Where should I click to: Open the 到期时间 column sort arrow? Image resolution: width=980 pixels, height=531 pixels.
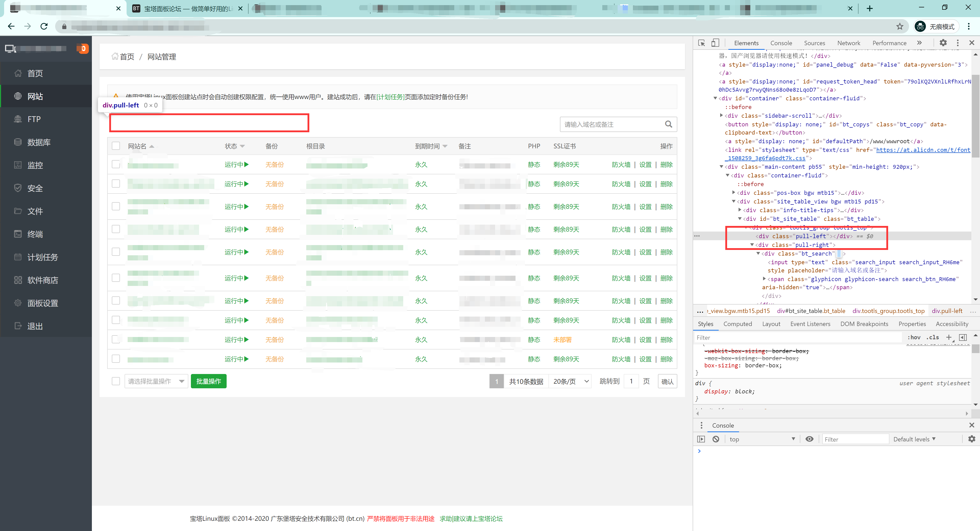[445, 146]
